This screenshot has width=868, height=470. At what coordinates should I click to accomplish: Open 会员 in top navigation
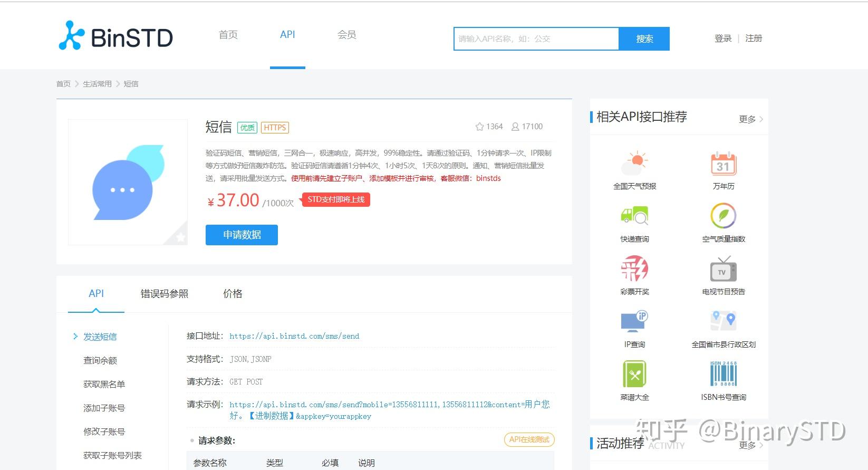pyautogui.click(x=346, y=35)
